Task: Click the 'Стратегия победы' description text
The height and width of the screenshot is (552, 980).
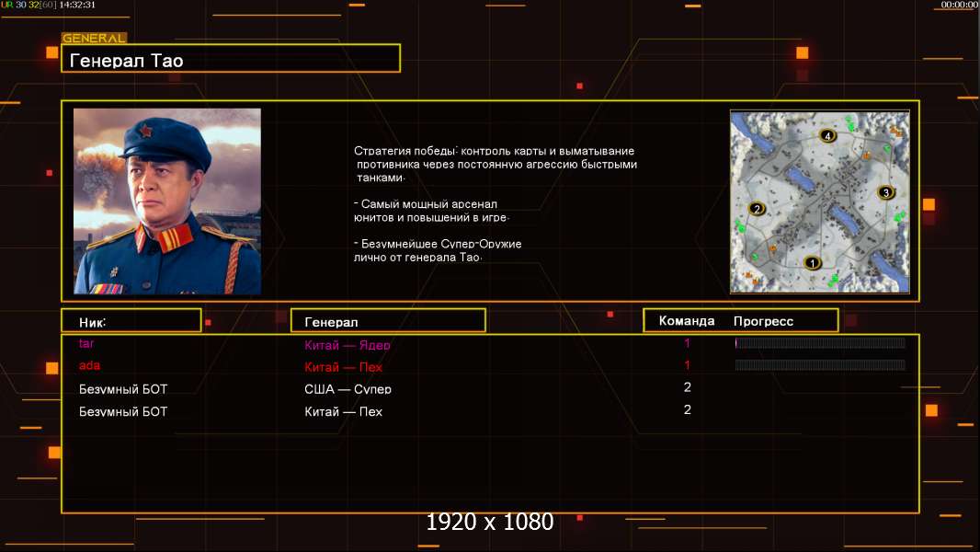Action: [495, 164]
